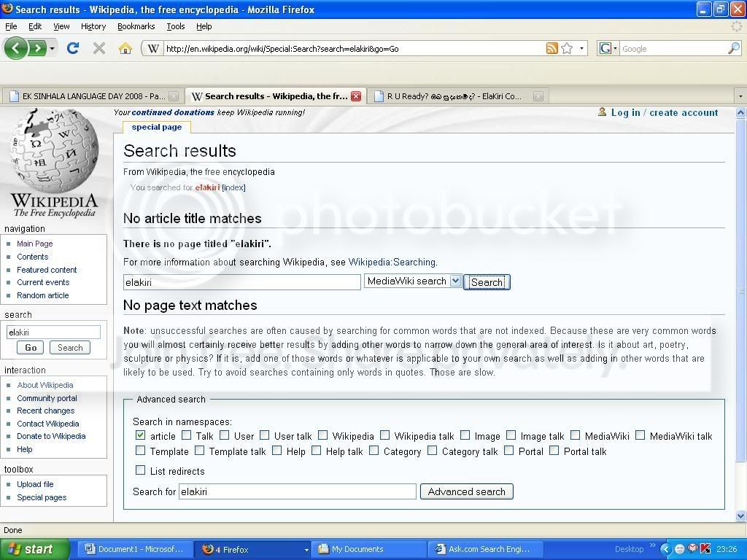This screenshot has height=560, width=747.
Task: Open Recent changes link
Action: [x=46, y=411]
